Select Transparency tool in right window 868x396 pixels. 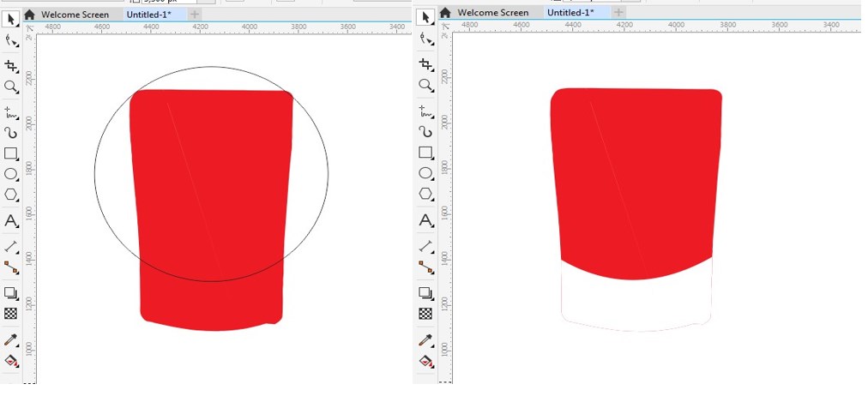[425, 314]
